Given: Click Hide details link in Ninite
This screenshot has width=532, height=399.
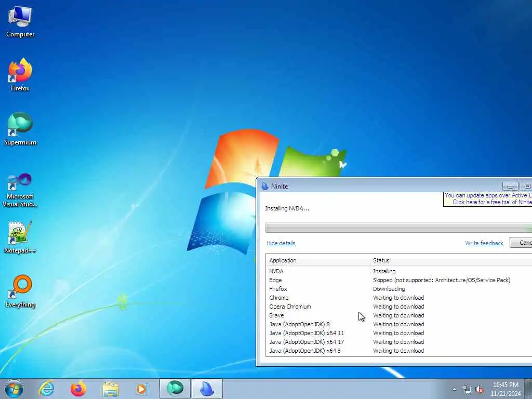Looking at the screenshot, I should 281,243.
